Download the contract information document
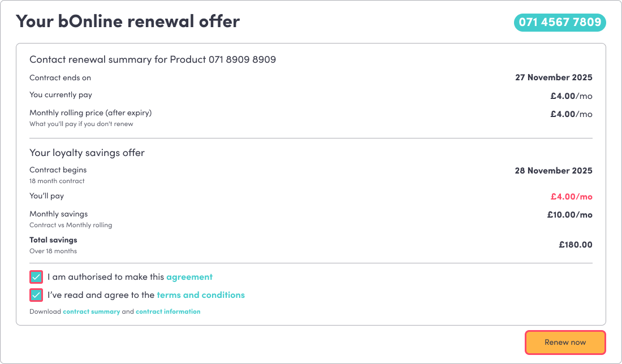The image size is (622, 364). click(x=168, y=311)
